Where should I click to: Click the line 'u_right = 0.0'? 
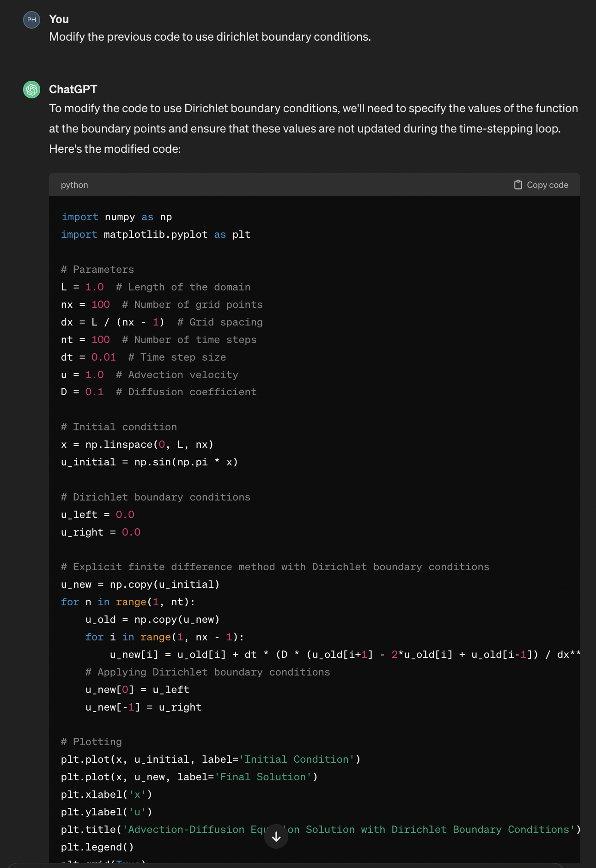[x=101, y=532]
